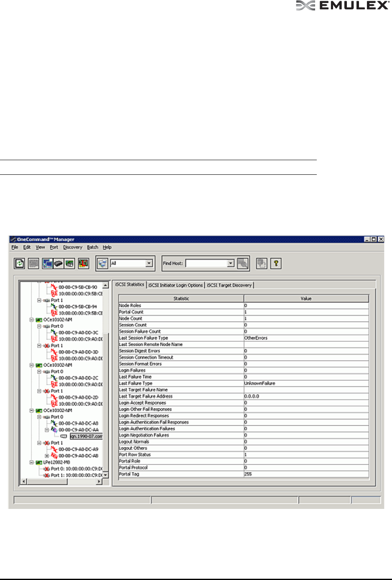
Task: Switch to iSCSI Initiator Login Options tab
Action: coord(176,285)
